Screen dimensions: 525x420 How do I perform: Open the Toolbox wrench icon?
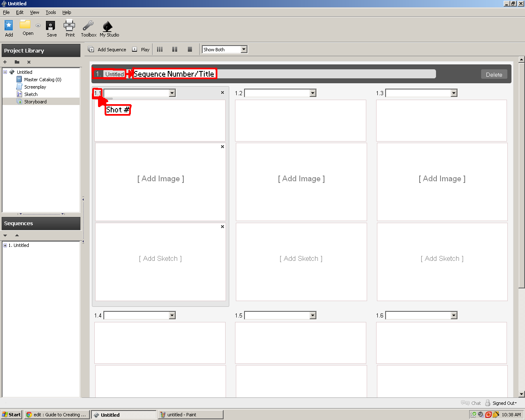click(88, 26)
